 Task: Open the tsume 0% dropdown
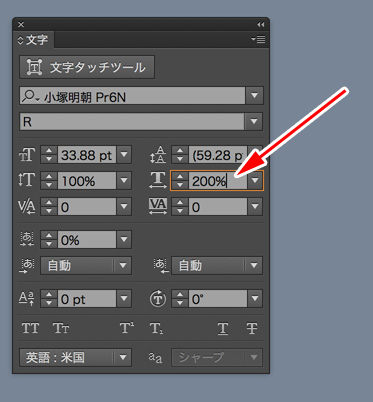(x=124, y=239)
